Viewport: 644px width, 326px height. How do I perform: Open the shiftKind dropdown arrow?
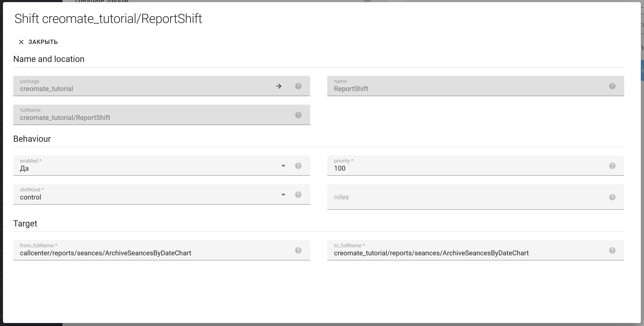tap(283, 195)
